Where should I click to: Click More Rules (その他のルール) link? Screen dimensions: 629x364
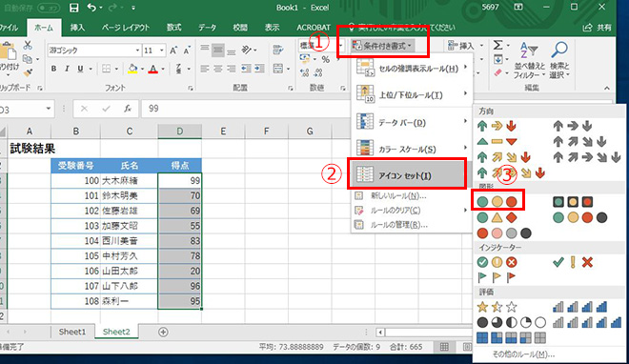523,354
